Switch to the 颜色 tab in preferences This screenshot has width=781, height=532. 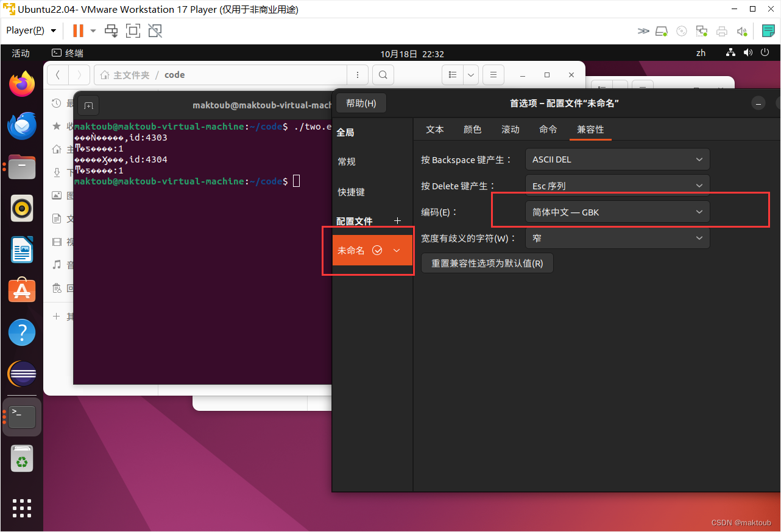point(472,129)
